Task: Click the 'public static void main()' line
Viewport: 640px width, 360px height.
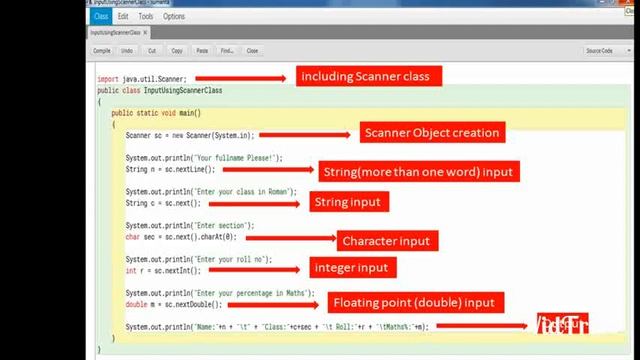Action: [156, 113]
